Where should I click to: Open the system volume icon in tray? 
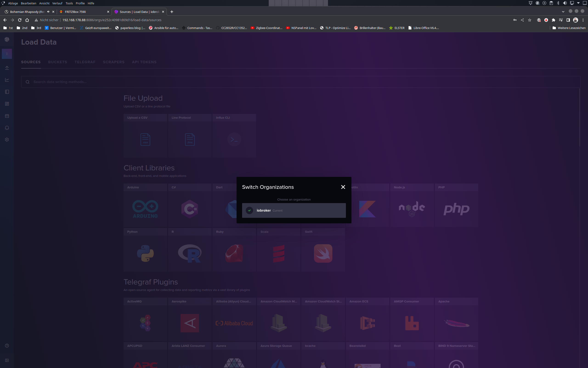565,3
